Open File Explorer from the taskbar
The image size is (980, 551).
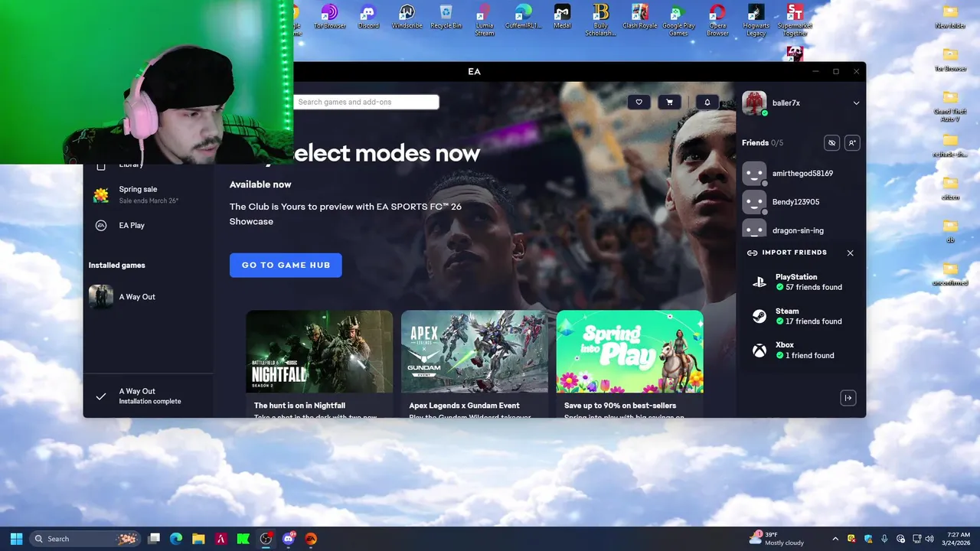(198, 539)
